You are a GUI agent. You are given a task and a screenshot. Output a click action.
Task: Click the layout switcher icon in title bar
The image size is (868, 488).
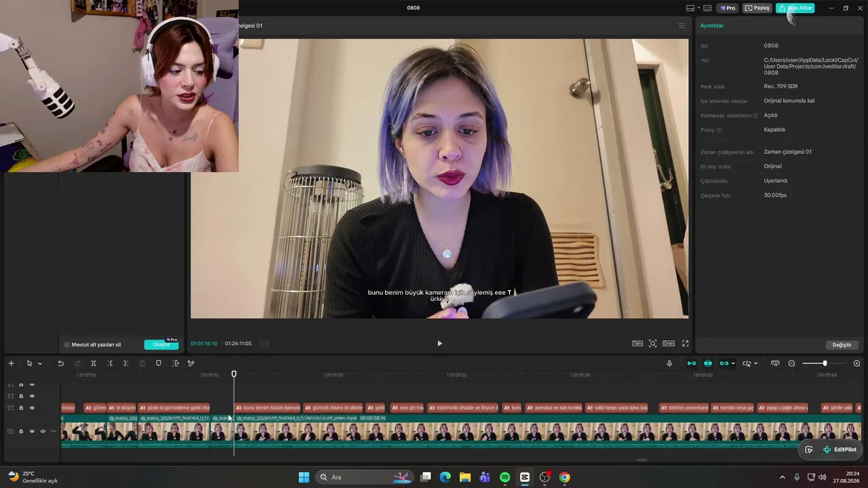coord(690,8)
